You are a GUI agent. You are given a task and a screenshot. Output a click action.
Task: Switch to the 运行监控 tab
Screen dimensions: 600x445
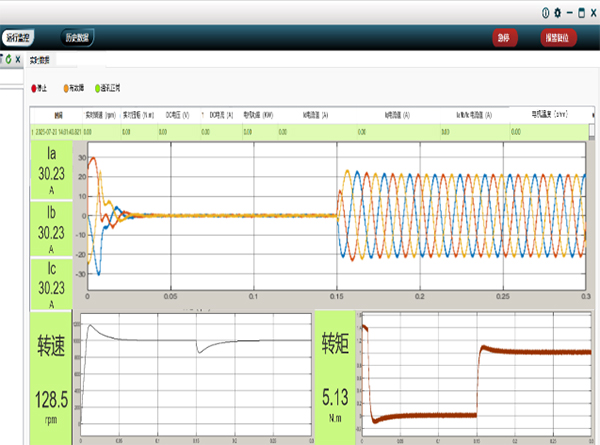pyautogui.click(x=18, y=37)
